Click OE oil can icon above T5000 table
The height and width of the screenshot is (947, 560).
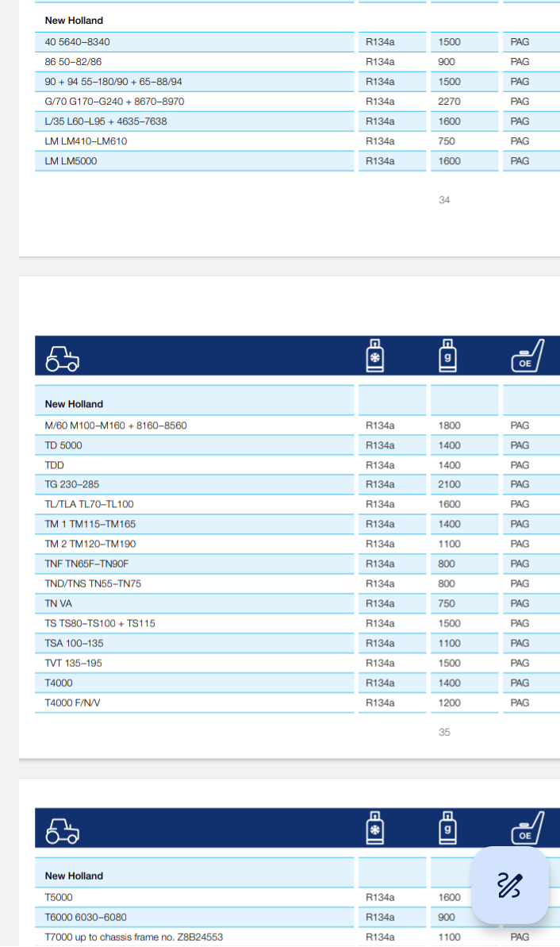pyautogui.click(x=527, y=828)
